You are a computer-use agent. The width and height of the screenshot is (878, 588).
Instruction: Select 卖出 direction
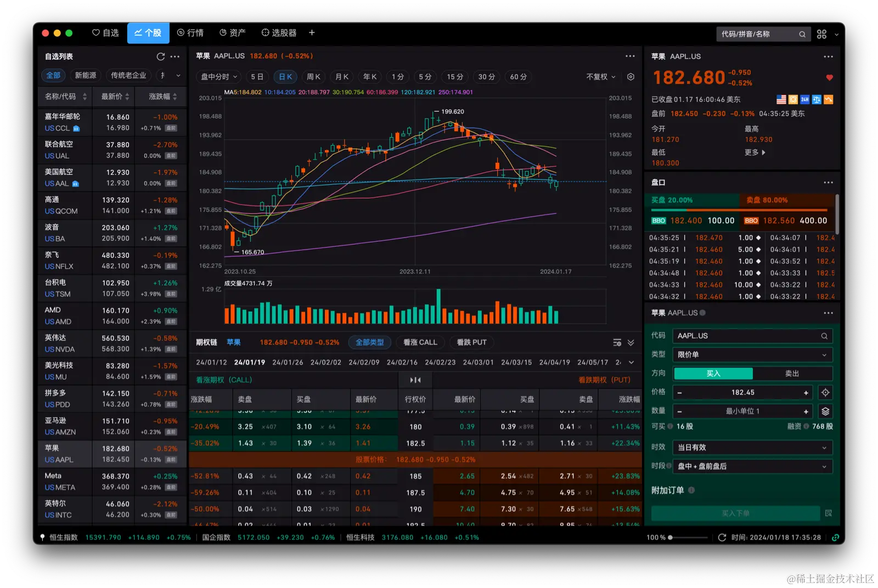(792, 374)
